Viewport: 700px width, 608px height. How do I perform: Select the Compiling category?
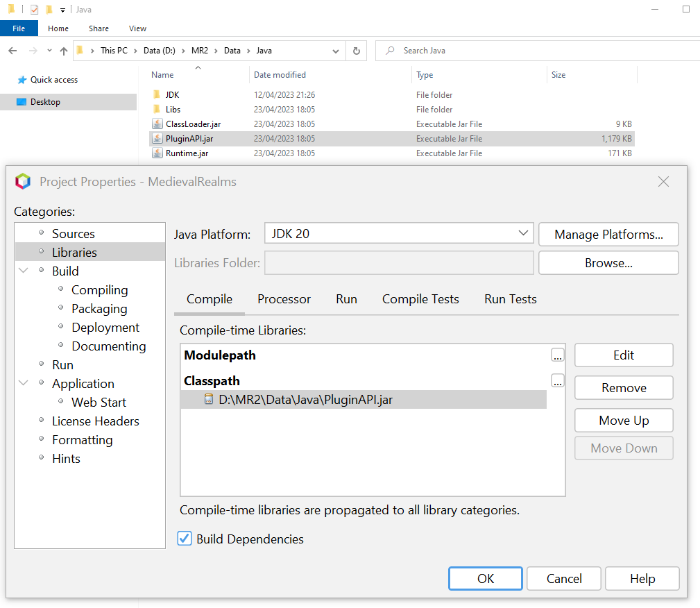[x=99, y=290]
